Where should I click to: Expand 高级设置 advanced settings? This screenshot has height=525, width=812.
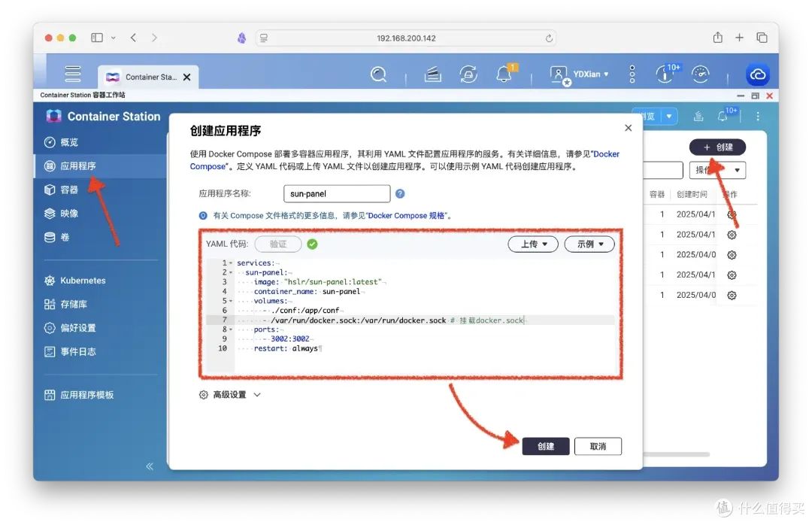click(x=230, y=395)
